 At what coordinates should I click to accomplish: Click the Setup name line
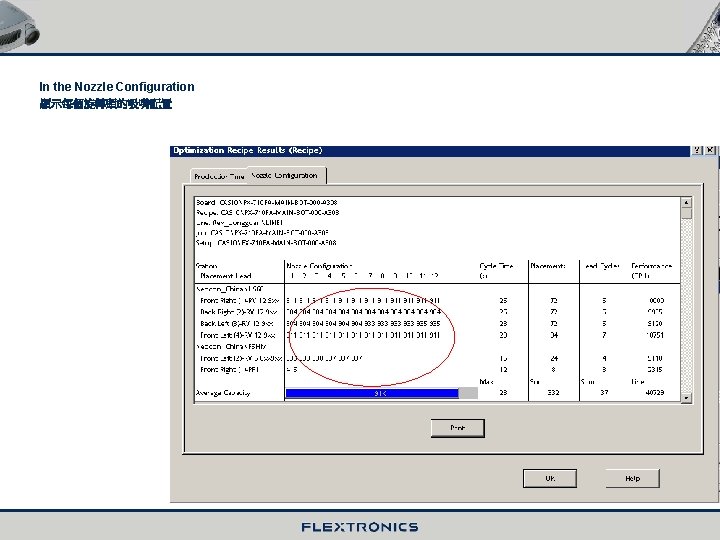pyautogui.click(x=266, y=242)
